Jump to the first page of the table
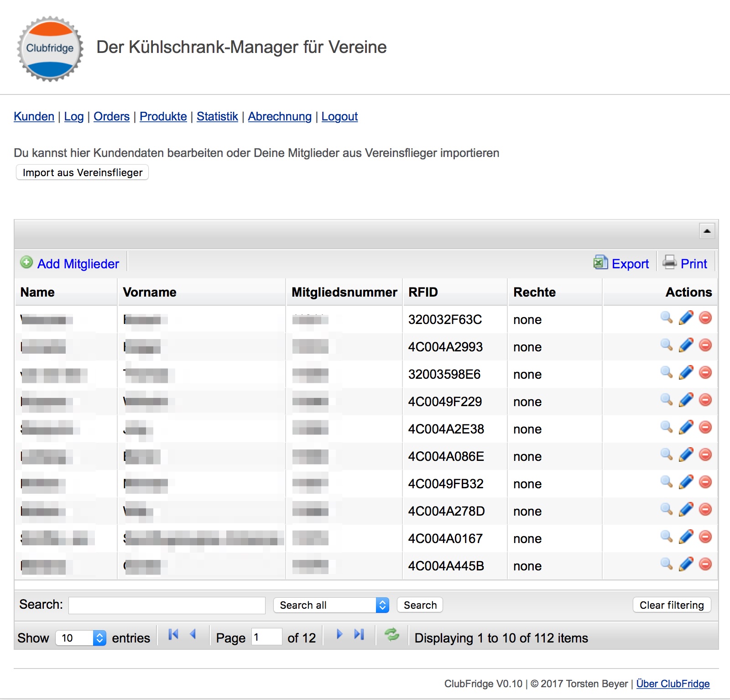 tap(173, 634)
